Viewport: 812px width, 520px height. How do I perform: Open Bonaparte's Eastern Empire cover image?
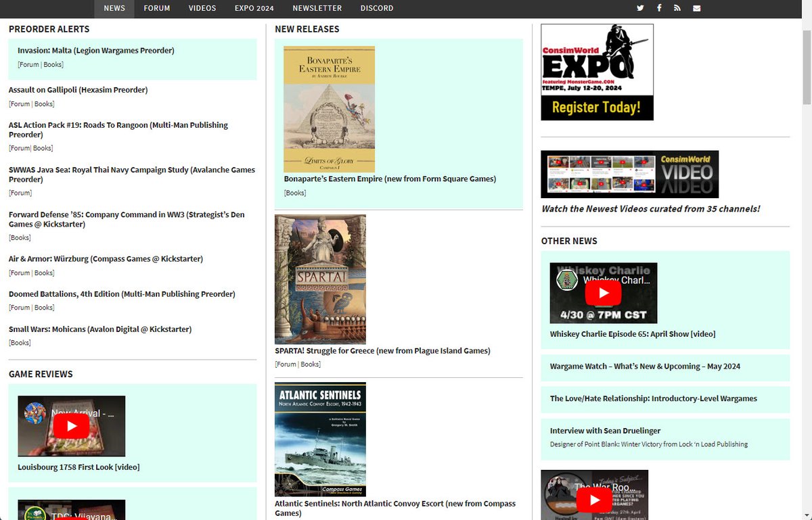click(329, 109)
